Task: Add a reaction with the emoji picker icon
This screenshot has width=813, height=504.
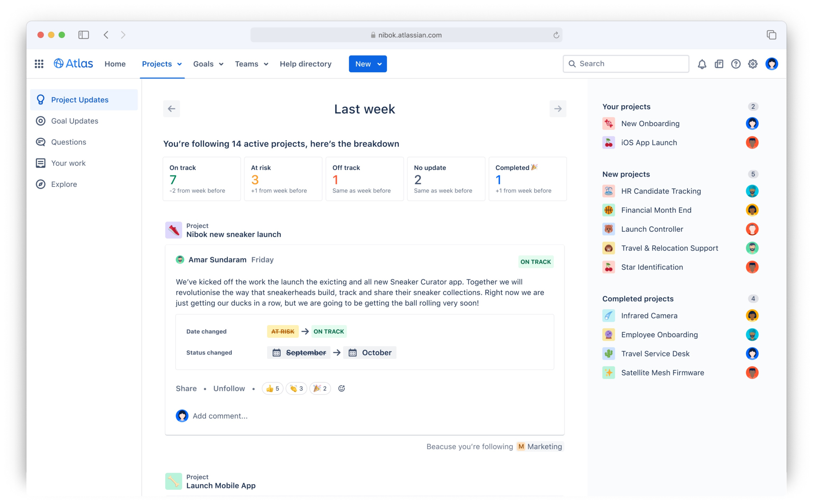Action: tap(341, 389)
